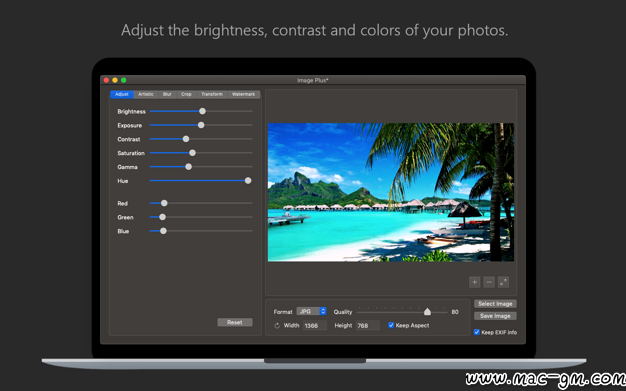Click the zoom in plus icon

click(474, 282)
